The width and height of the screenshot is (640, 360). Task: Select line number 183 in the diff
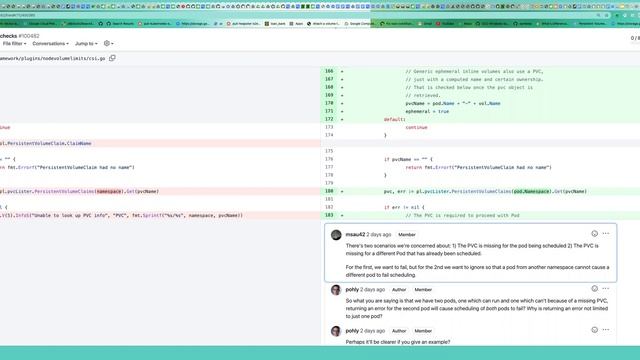[329, 215]
